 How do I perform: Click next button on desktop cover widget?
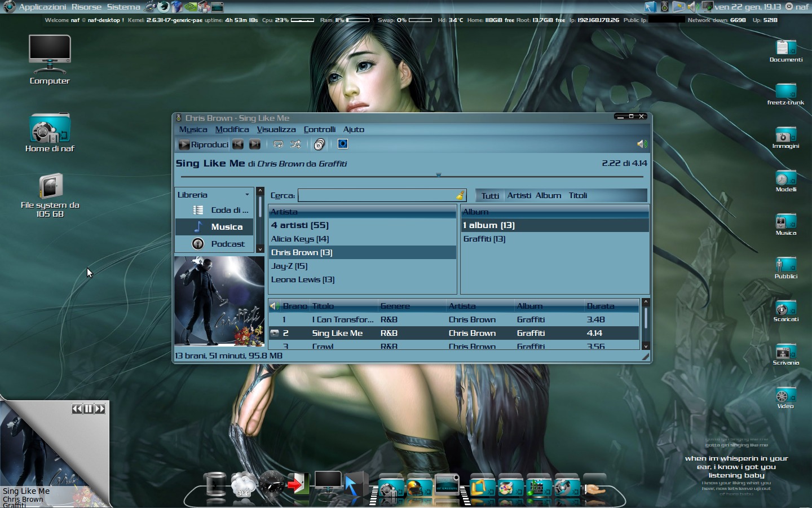point(100,409)
